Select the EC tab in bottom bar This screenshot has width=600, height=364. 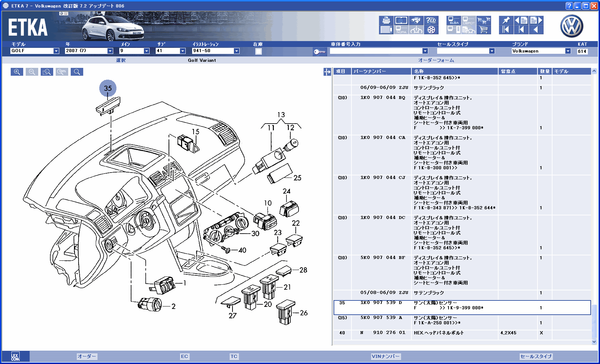click(184, 356)
